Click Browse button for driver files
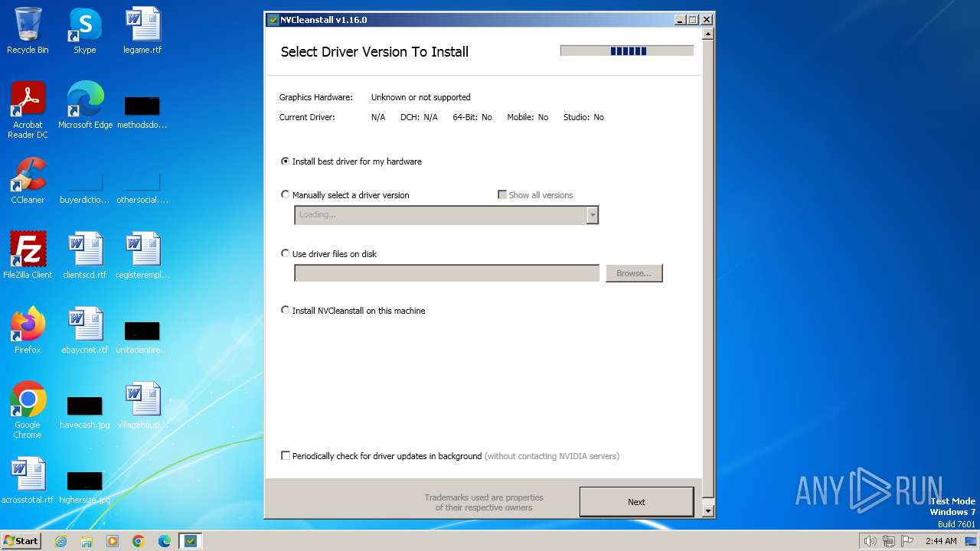 [x=634, y=273]
